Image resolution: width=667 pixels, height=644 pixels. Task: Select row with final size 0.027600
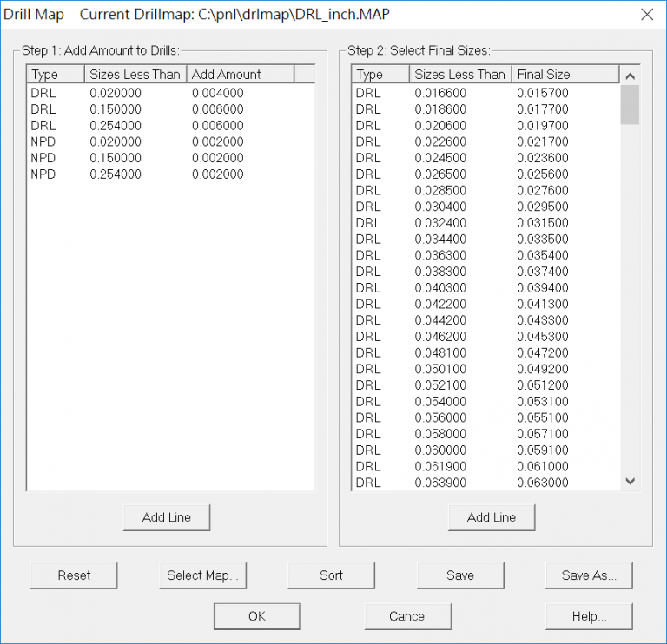tap(485, 190)
